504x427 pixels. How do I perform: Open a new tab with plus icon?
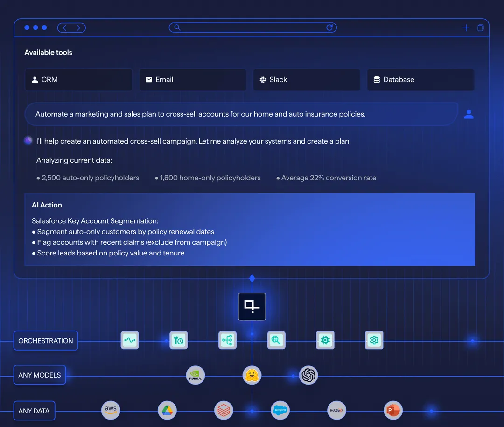click(x=466, y=28)
